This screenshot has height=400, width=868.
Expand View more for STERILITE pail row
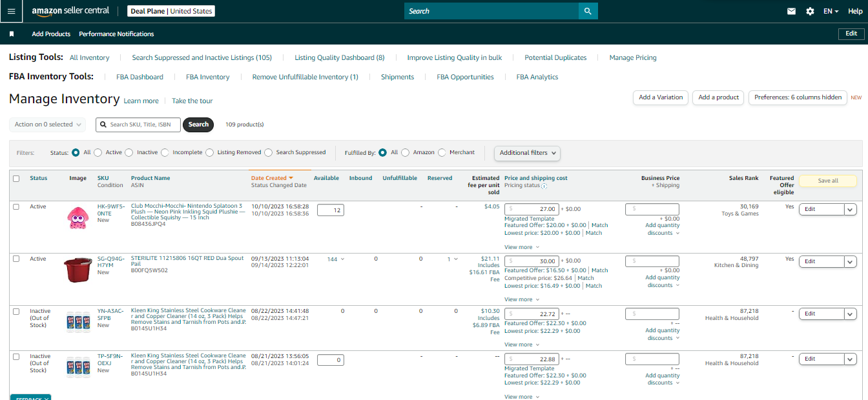[522, 299]
